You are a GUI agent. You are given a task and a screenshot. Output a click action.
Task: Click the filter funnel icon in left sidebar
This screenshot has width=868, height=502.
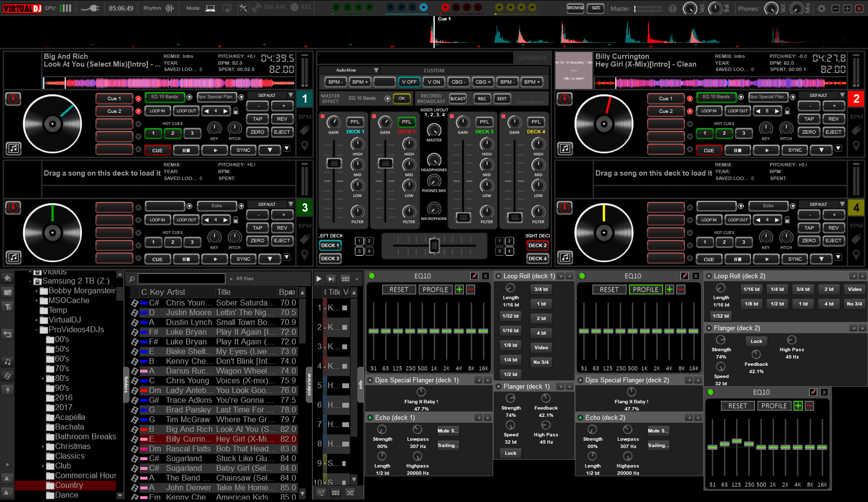(x=7, y=306)
